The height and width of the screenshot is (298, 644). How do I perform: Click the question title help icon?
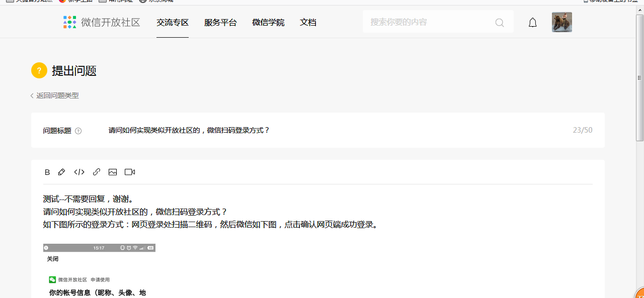pos(78,131)
